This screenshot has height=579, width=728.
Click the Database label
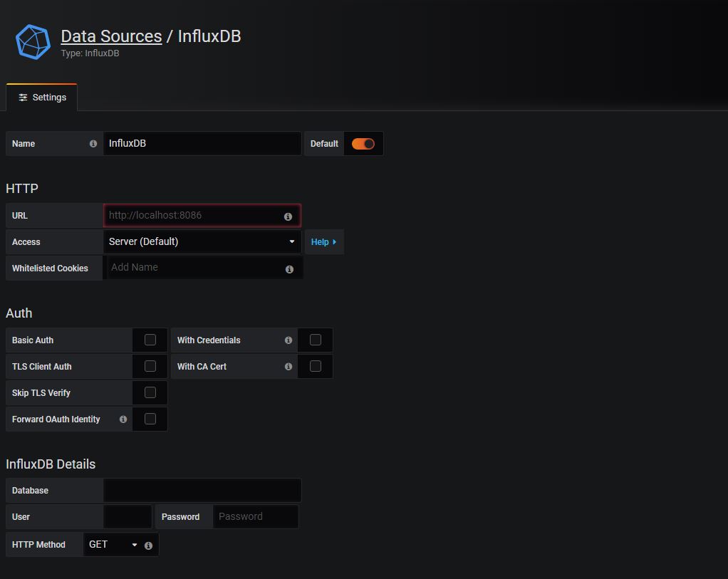click(x=30, y=491)
